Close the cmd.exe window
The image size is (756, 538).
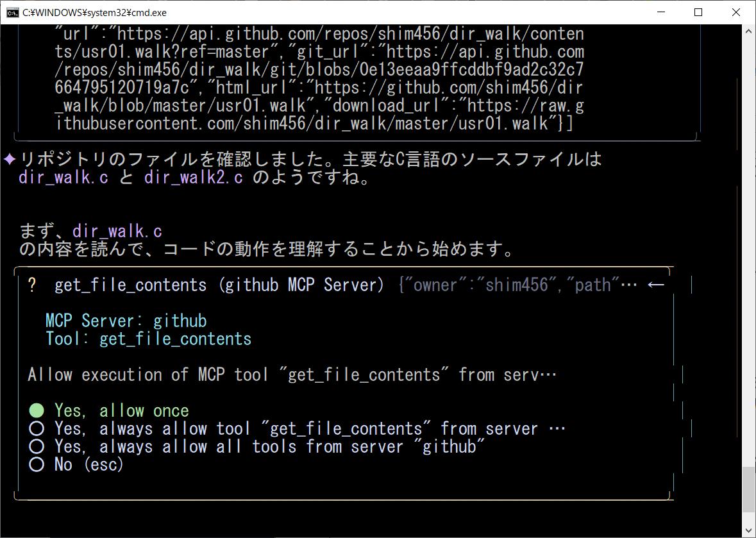[734, 12]
